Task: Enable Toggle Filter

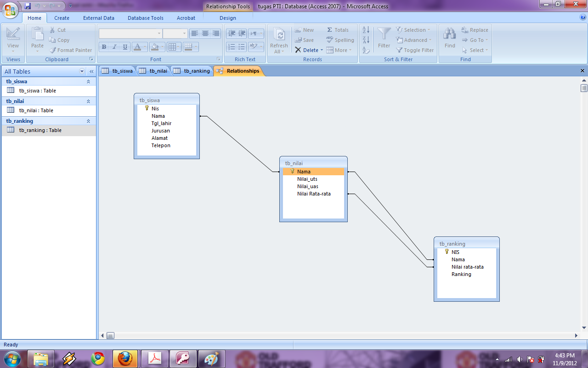Action: [x=415, y=50]
